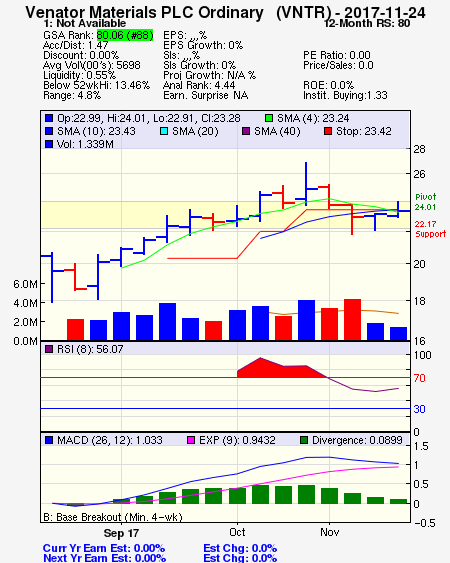This screenshot has width=450, height=563.
Task: Click the Sls Growth: 0% text
Action: point(199,65)
